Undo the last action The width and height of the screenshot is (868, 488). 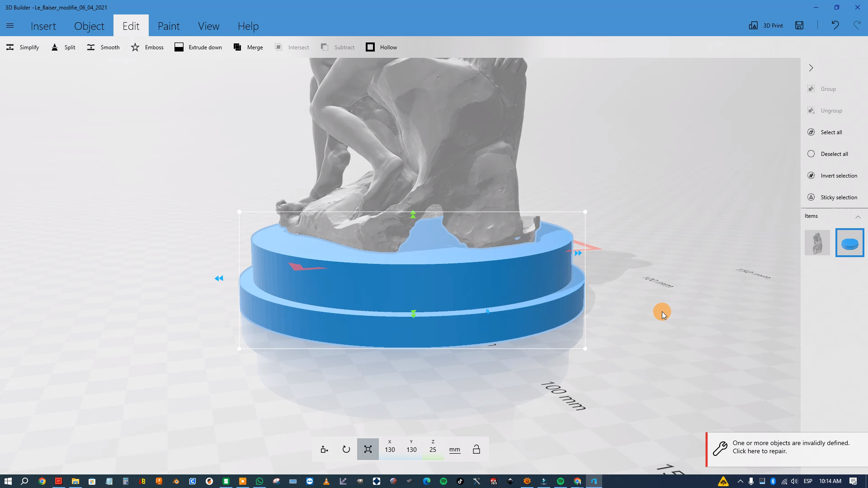[835, 25]
